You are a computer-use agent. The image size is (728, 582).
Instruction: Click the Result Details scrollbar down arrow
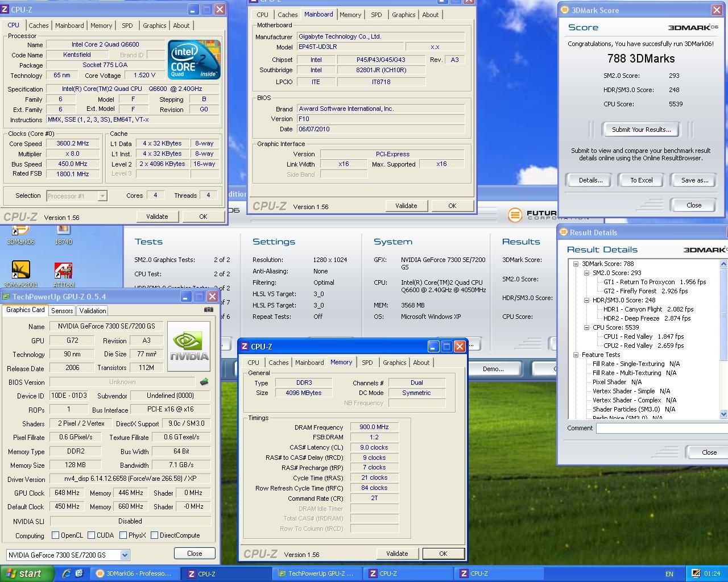[723, 414]
